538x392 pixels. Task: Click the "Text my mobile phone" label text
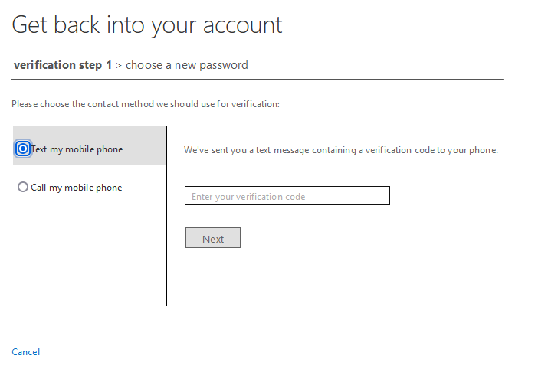tap(77, 149)
